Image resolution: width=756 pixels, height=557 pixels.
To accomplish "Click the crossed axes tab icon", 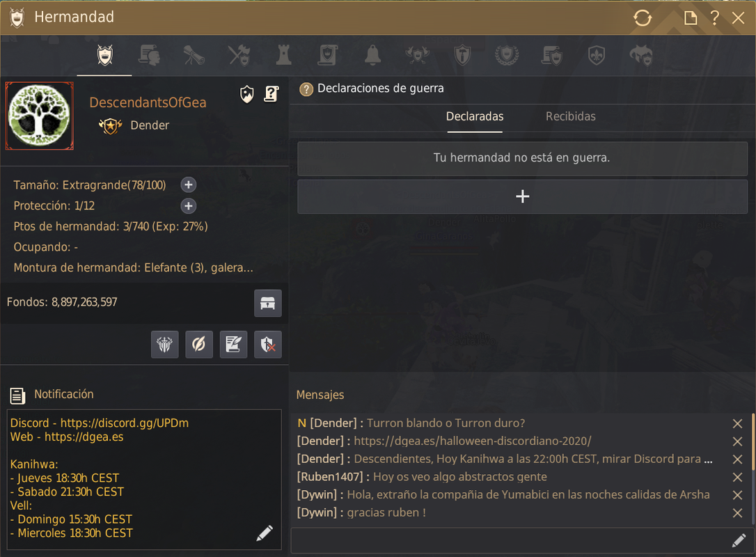I will tap(239, 56).
